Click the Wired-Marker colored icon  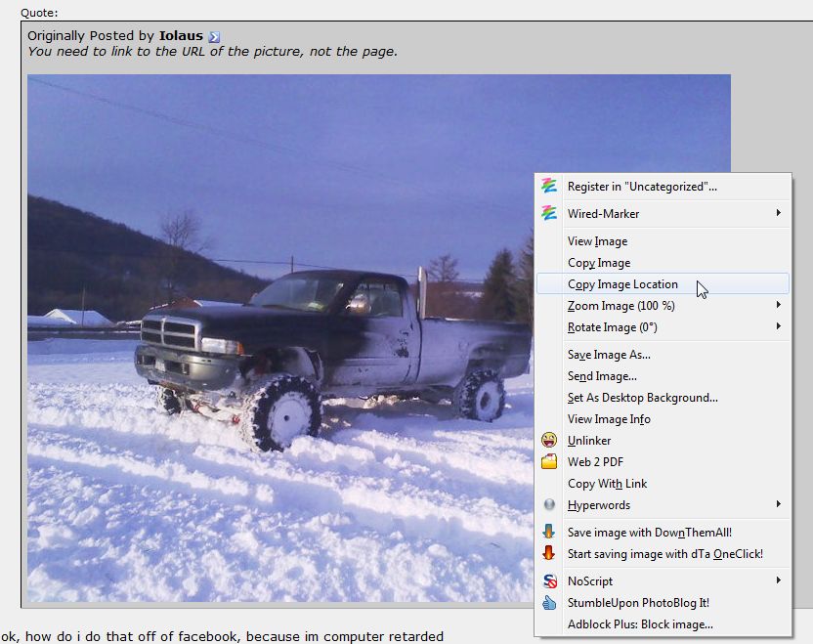click(548, 213)
